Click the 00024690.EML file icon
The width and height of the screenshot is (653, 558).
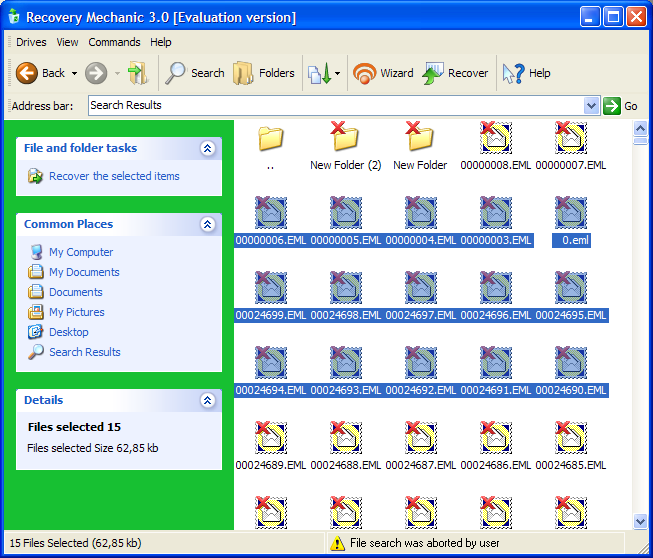[x=571, y=362]
